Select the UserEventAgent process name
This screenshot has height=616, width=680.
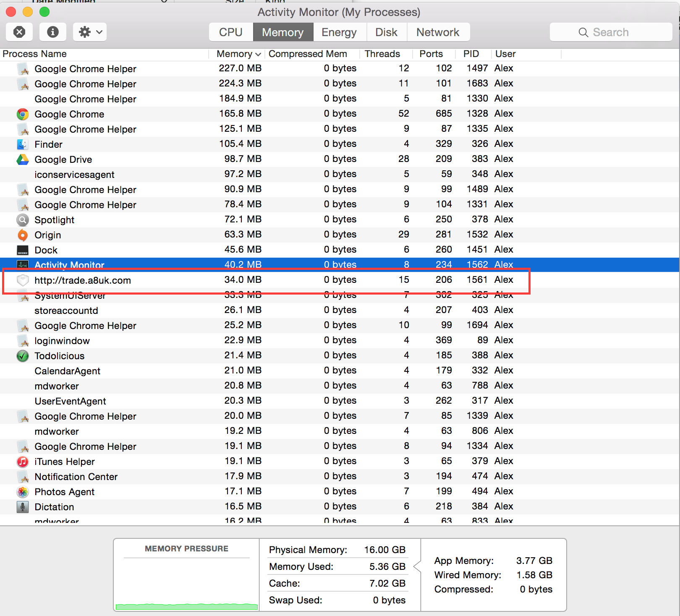70,401
